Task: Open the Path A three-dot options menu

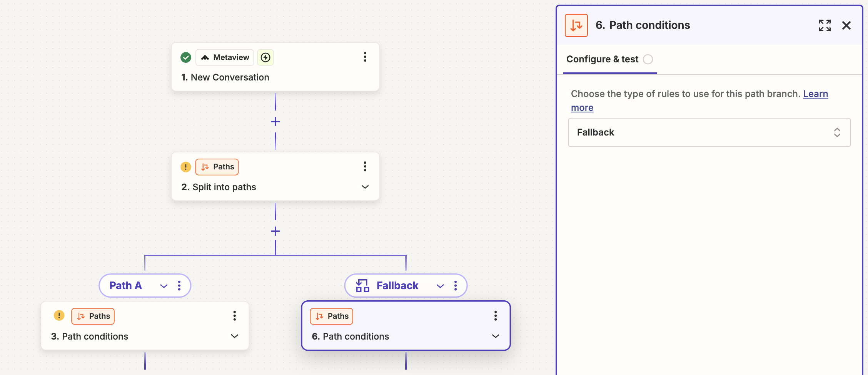Action: [179, 285]
